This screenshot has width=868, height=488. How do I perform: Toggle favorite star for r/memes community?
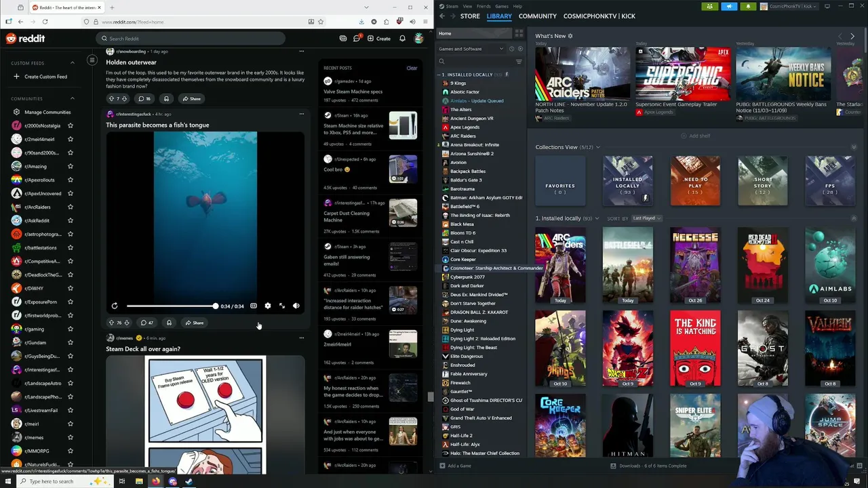(71, 438)
